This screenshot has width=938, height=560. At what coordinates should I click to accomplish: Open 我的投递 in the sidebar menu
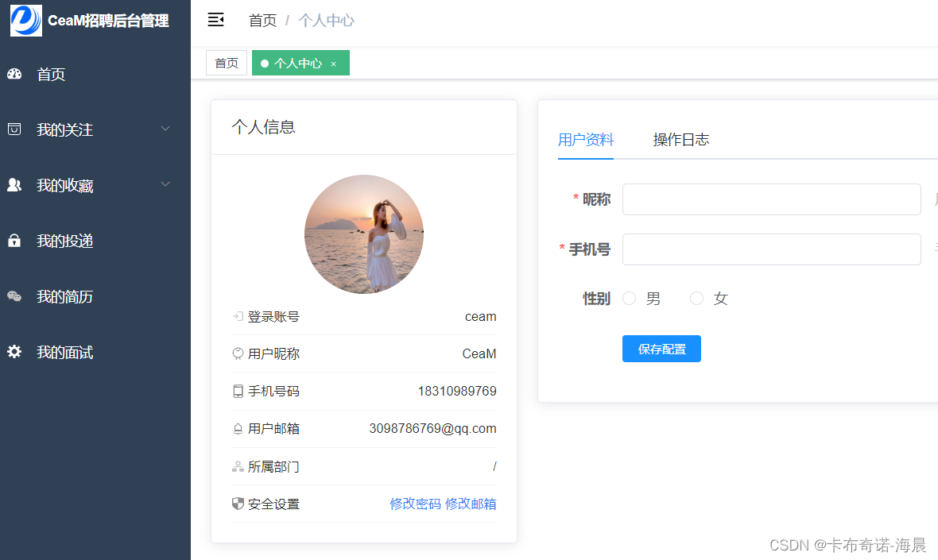(x=95, y=241)
